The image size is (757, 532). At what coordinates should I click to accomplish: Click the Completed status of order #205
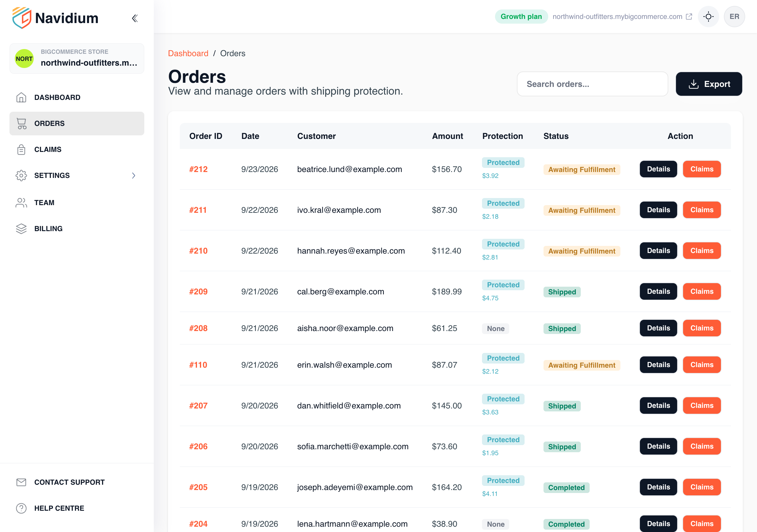pos(566,487)
